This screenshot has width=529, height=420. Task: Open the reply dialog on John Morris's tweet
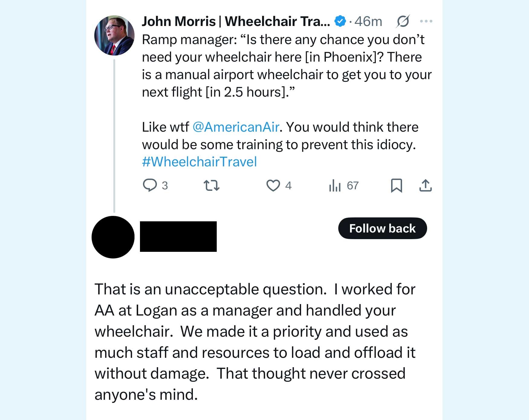(x=150, y=186)
